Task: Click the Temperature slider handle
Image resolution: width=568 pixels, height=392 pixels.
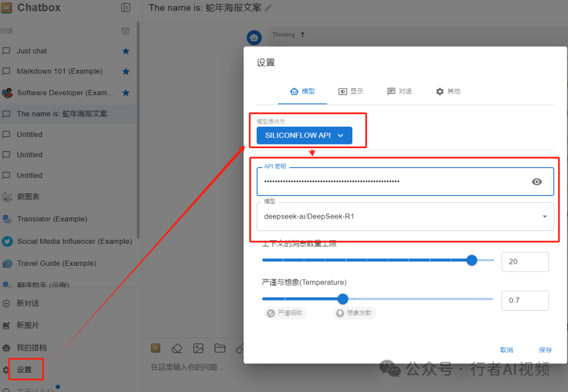Action: [343, 299]
